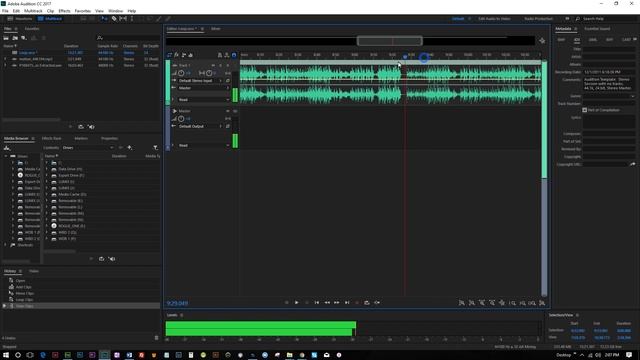Click the Stop button in transport
640x360 pixels.
tap(287, 303)
